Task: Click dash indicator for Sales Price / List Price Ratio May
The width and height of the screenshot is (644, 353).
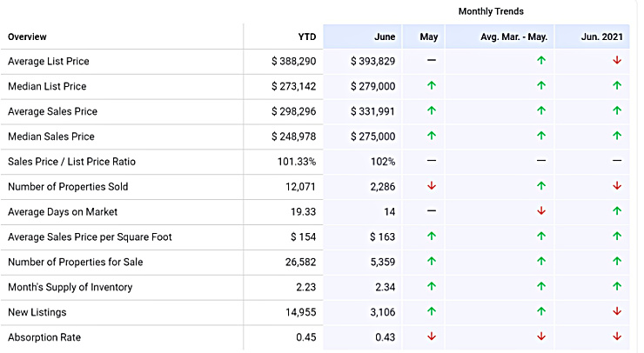Action: click(x=431, y=161)
